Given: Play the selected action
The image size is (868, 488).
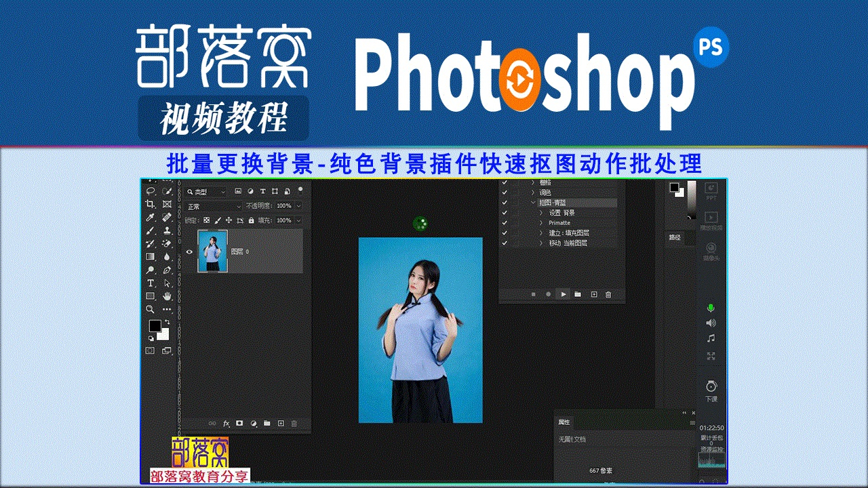Looking at the screenshot, I should [563, 294].
